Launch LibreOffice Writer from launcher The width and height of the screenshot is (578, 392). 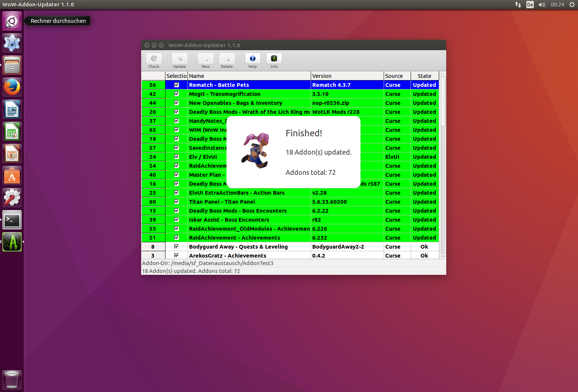tap(12, 109)
